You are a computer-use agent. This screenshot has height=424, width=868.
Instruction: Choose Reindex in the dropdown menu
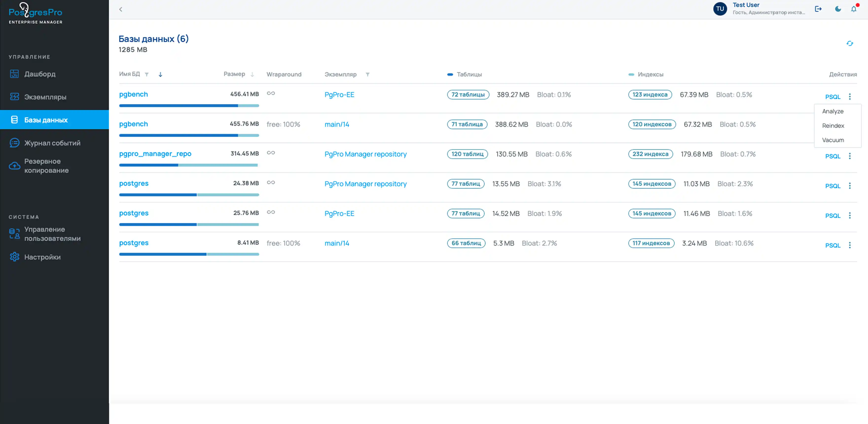tap(833, 126)
